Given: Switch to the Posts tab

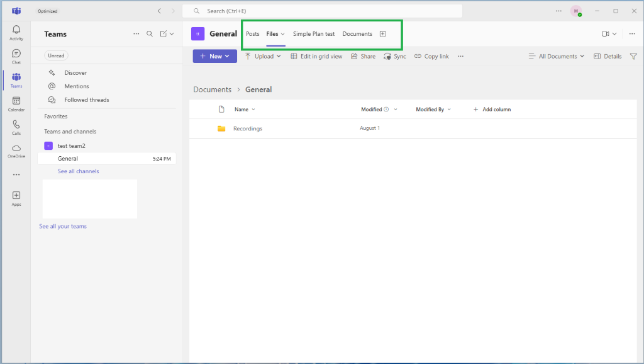Looking at the screenshot, I should coord(253,34).
